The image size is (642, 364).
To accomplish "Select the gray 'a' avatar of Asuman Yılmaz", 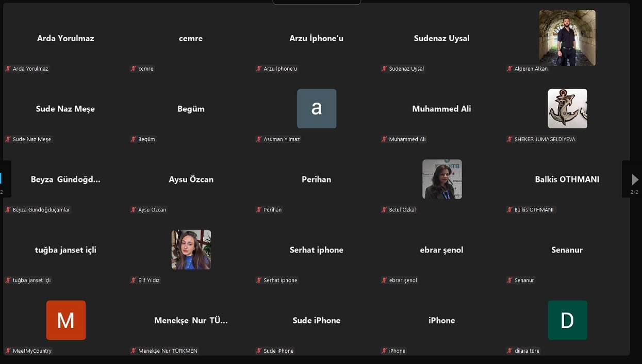I will tap(317, 108).
